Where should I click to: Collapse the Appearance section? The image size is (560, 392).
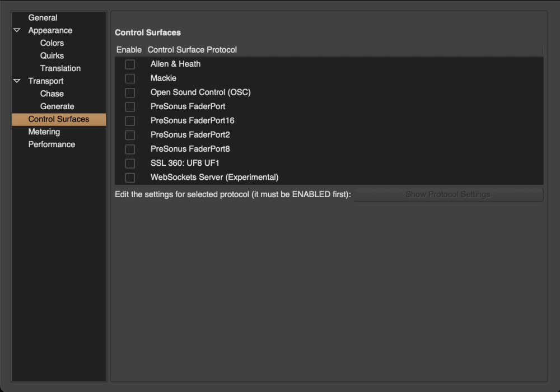(17, 30)
